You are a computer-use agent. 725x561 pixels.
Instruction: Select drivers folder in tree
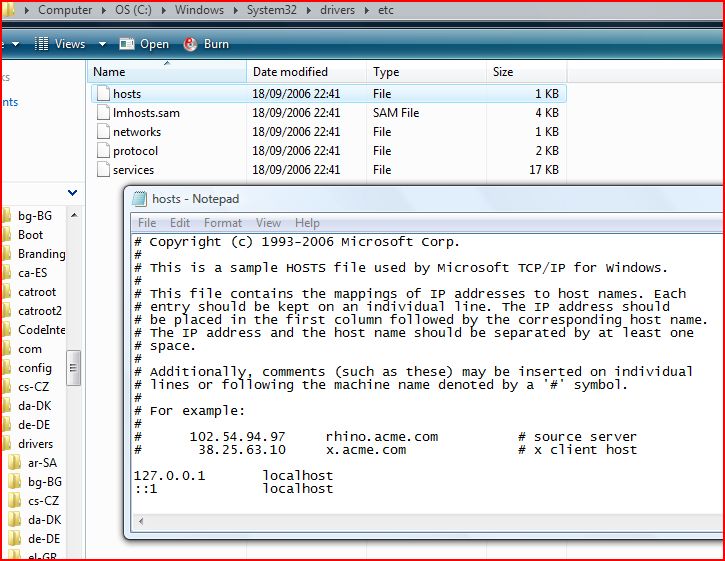tap(36, 444)
